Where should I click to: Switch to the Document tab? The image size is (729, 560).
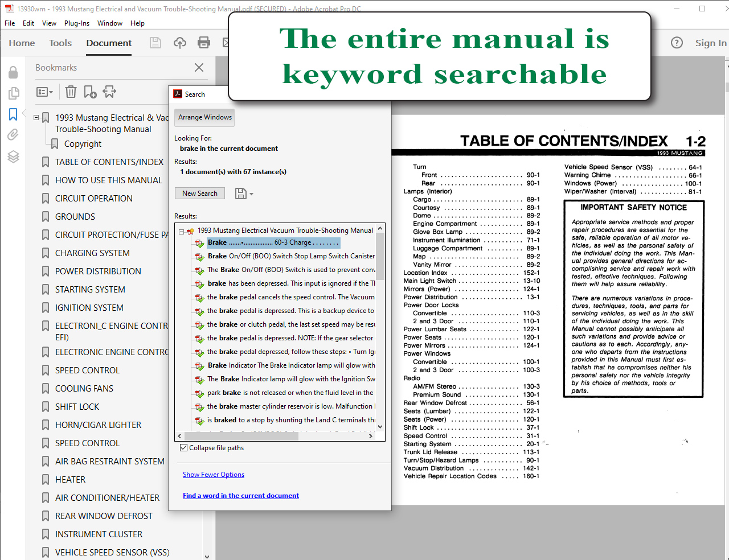(109, 43)
